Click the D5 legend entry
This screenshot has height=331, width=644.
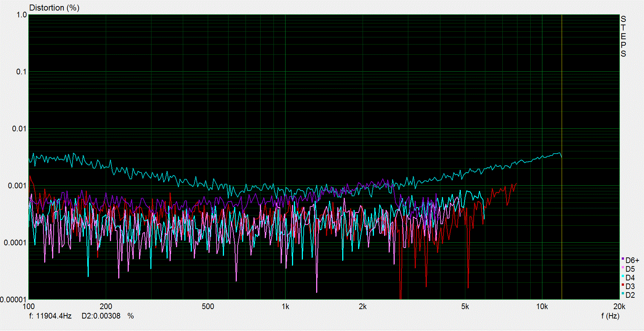point(628,269)
